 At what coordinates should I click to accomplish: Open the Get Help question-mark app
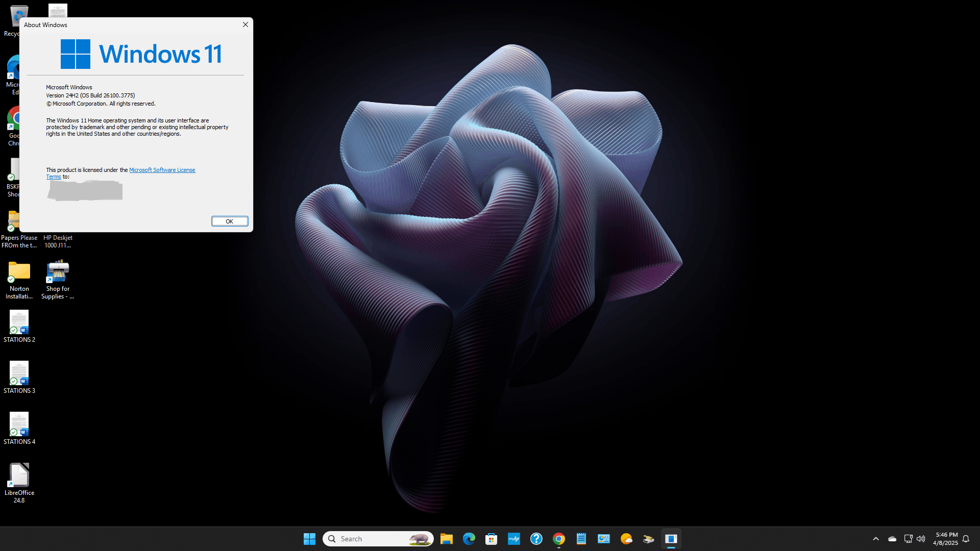pos(536,539)
